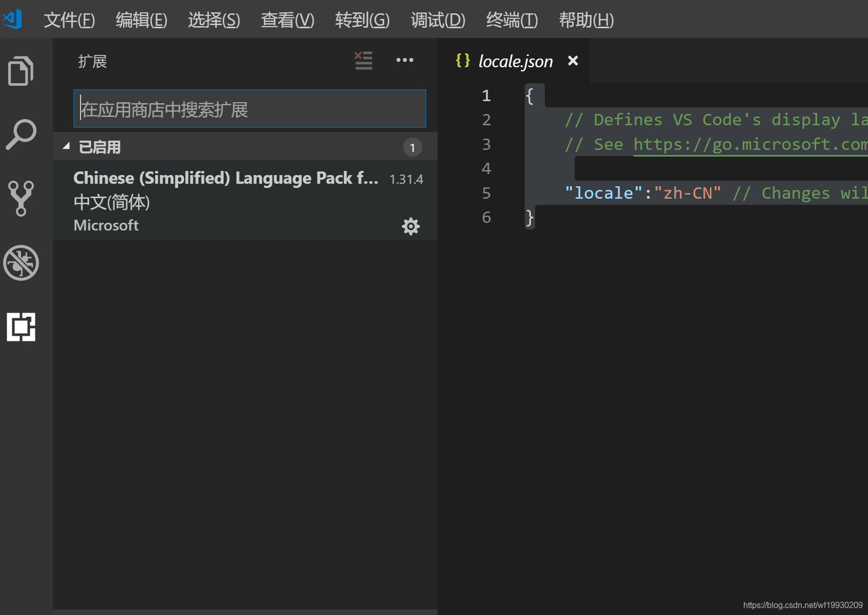Image resolution: width=868 pixels, height=615 pixels.
Task: Open the Chinese language pack gear settings
Action: click(x=410, y=226)
